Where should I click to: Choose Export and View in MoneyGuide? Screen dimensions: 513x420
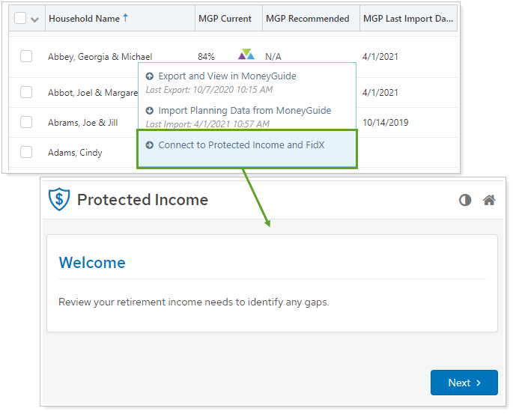(x=227, y=76)
